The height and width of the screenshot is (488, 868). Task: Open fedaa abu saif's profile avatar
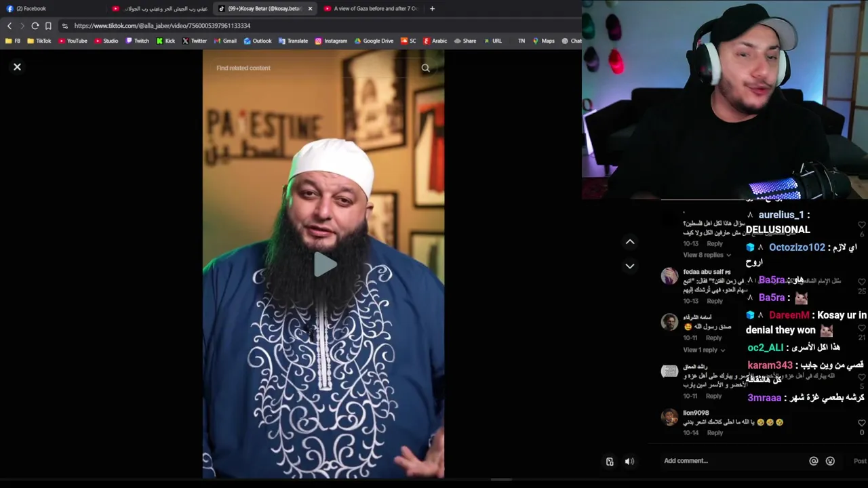(x=669, y=276)
